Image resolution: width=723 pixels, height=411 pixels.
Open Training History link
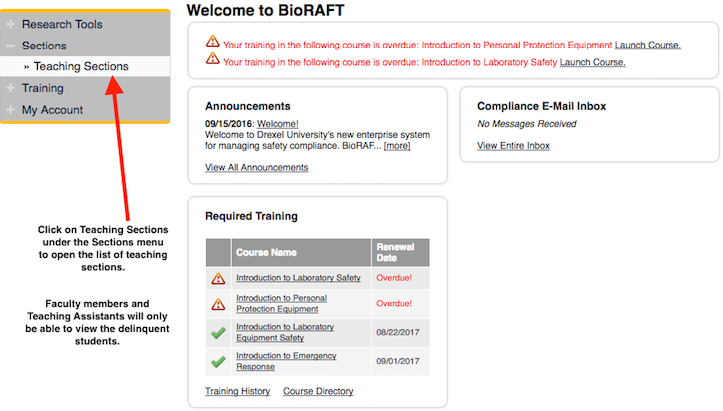tap(237, 391)
